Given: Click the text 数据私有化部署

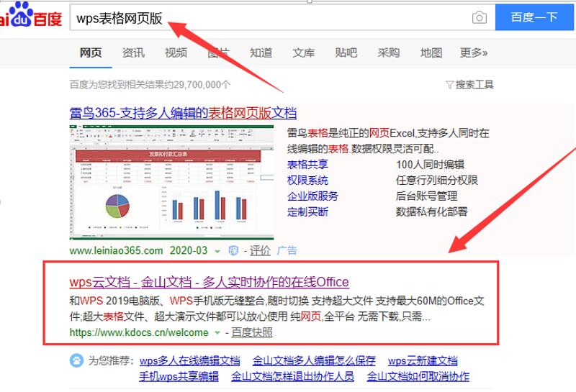Looking at the screenshot, I should coord(431,211).
